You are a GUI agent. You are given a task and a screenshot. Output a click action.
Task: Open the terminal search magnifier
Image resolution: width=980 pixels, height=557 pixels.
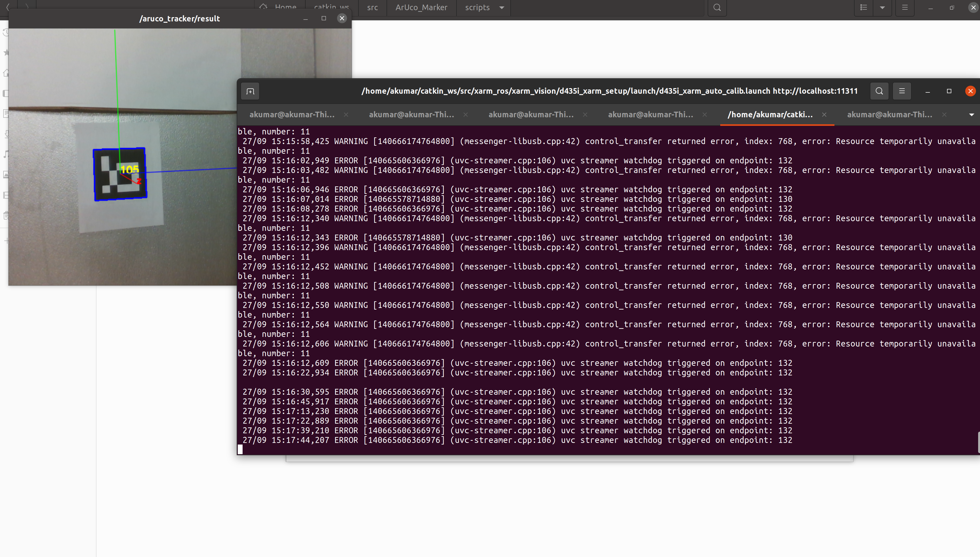click(x=879, y=91)
